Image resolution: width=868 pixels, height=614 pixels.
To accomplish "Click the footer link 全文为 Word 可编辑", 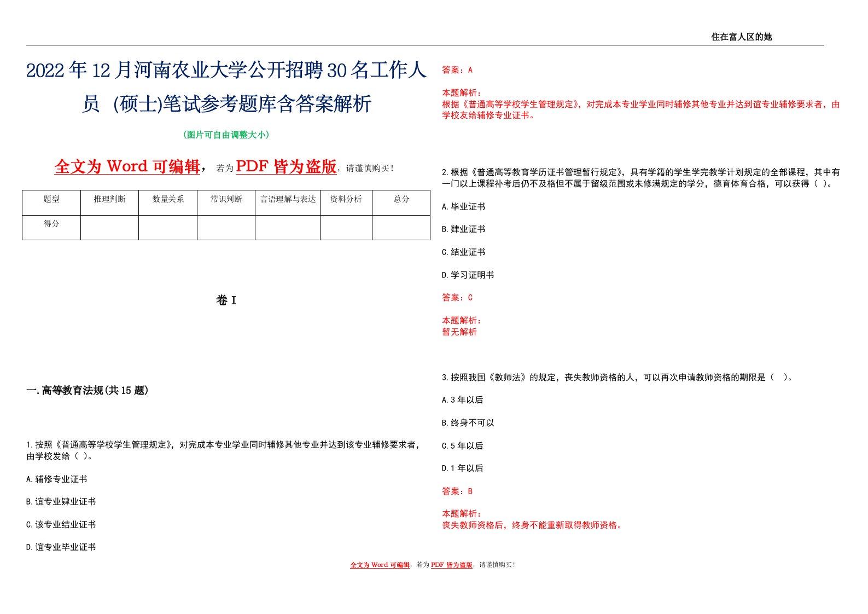I will 380,565.
